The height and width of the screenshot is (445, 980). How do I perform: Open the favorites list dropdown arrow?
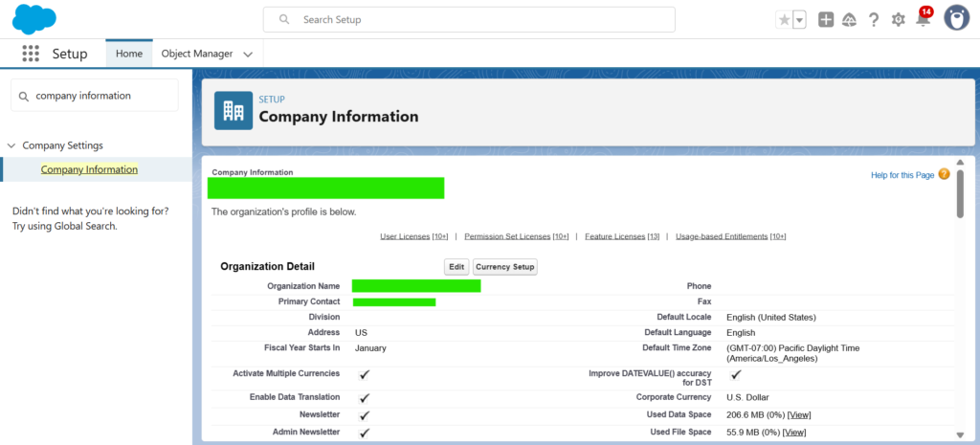[799, 20]
